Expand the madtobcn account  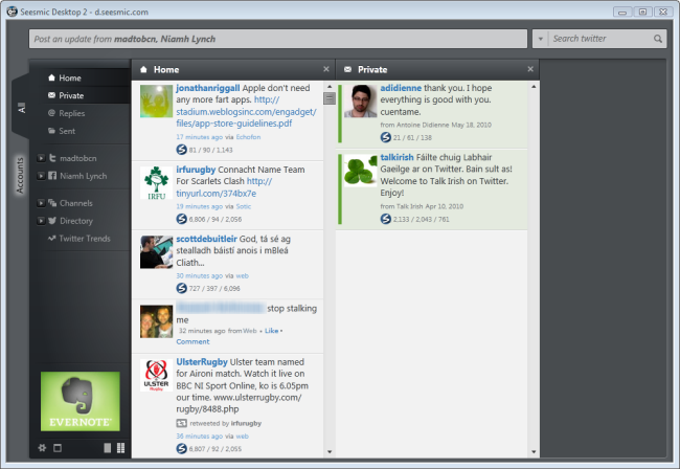click(x=41, y=158)
